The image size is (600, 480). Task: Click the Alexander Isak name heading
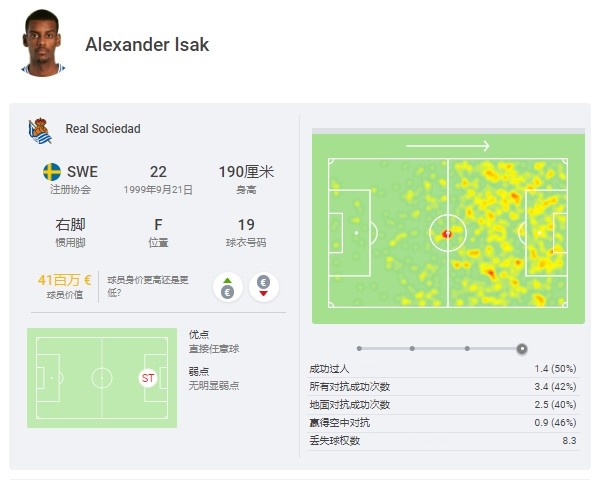(147, 44)
